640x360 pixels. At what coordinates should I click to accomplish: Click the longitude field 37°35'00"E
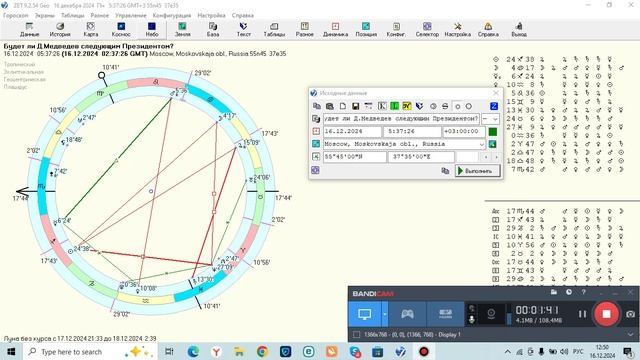click(x=421, y=157)
